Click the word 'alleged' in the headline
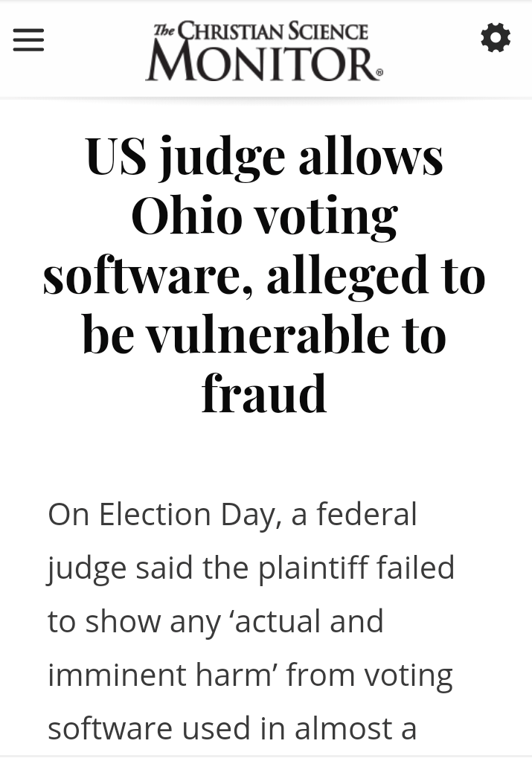This screenshot has height=761, width=532. pos(347,274)
